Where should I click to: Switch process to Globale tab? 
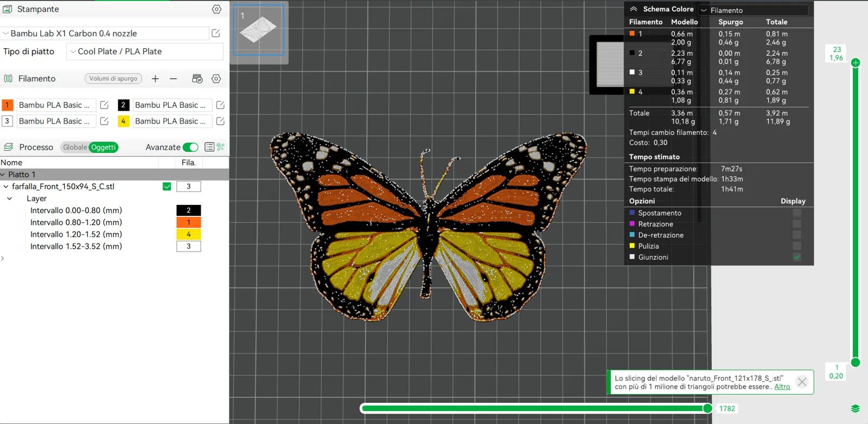tap(75, 147)
